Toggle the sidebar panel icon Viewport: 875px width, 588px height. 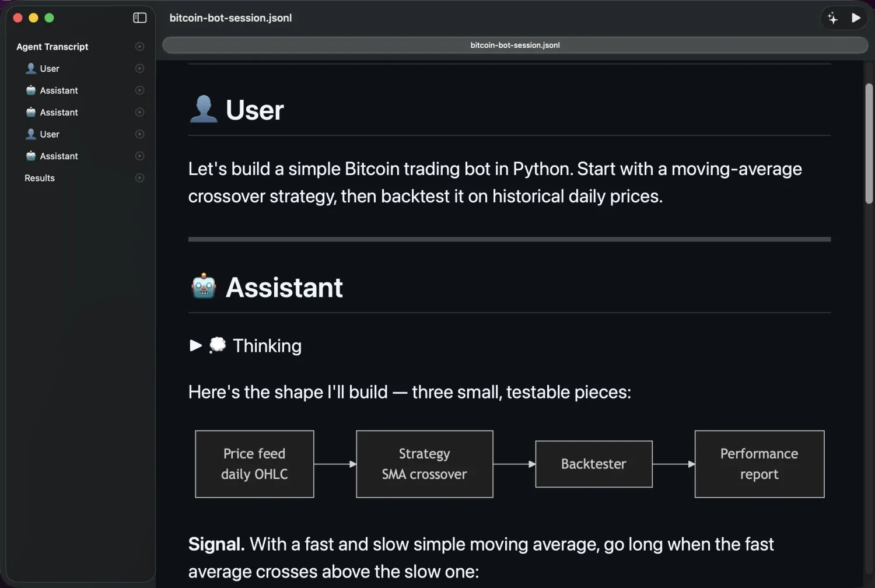point(139,18)
